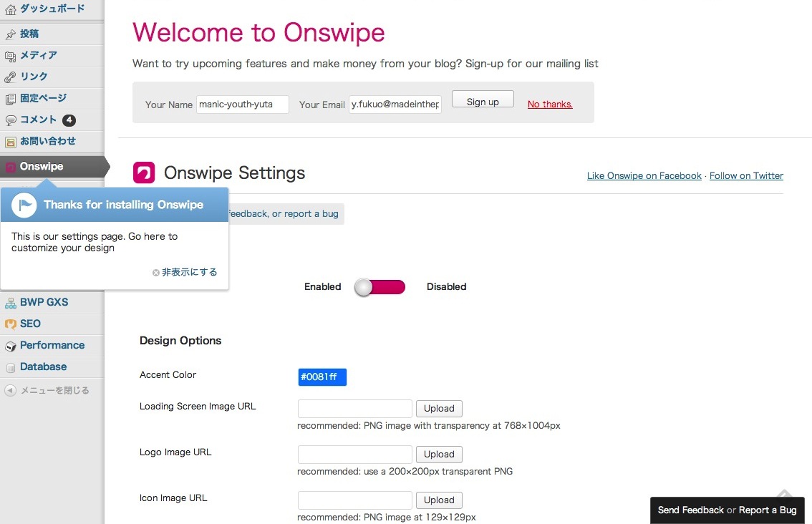Click the Performance plugin icon
812x524 pixels.
[10, 346]
